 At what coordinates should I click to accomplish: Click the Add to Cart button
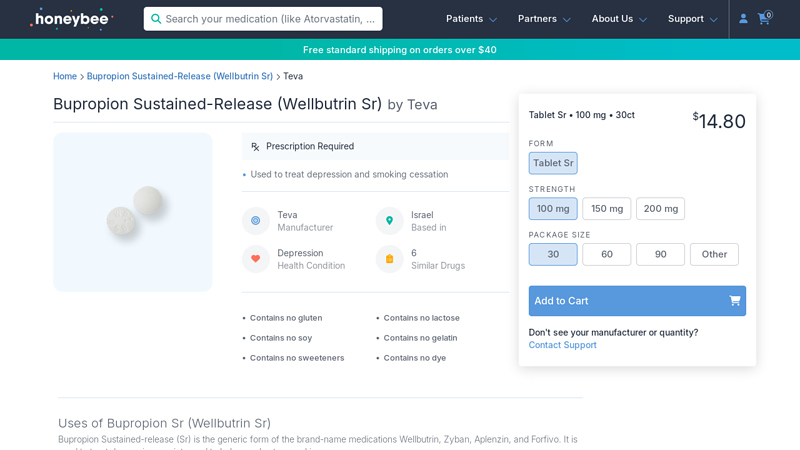[x=637, y=301]
